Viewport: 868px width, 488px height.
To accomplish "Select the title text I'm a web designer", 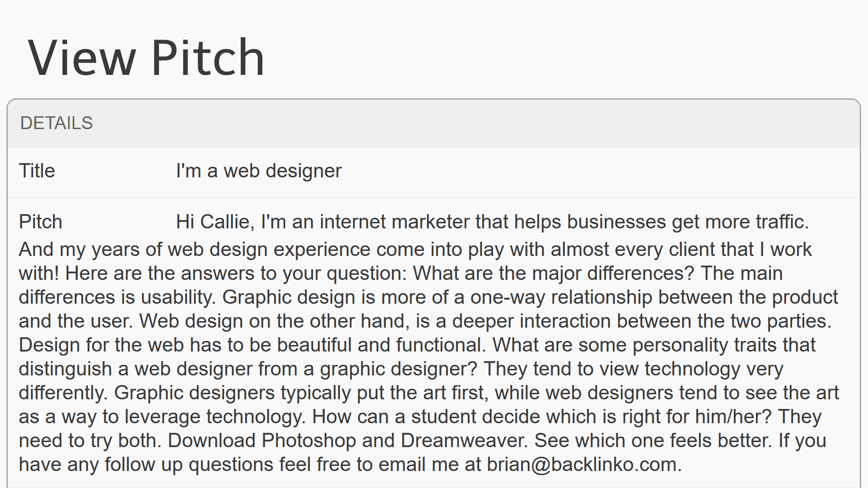I will click(x=259, y=171).
